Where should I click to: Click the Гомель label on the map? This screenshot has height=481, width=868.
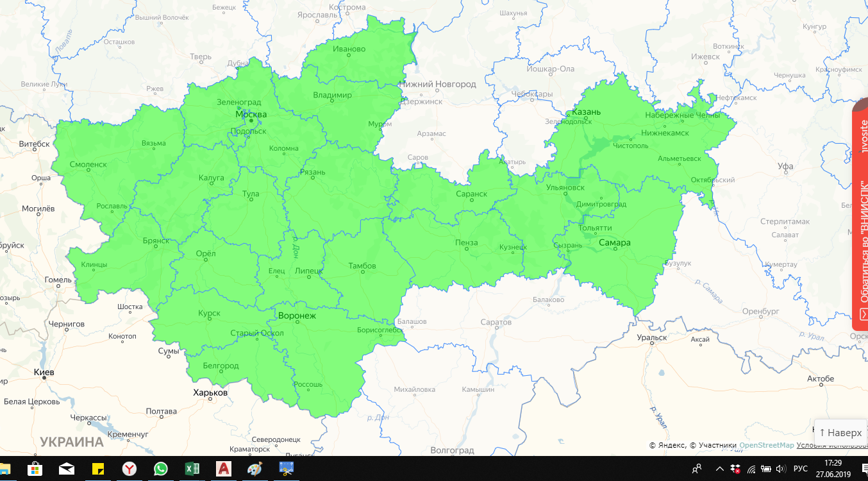(x=58, y=280)
